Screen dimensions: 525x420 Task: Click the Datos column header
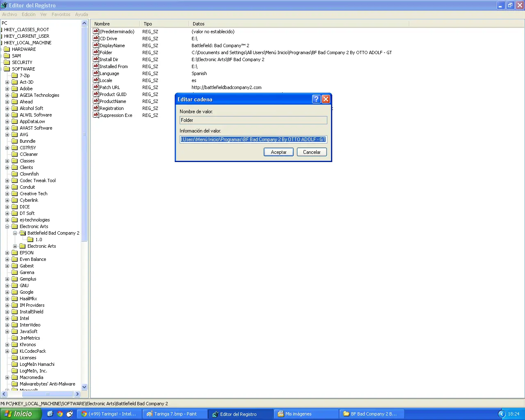click(x=299, y=24)
